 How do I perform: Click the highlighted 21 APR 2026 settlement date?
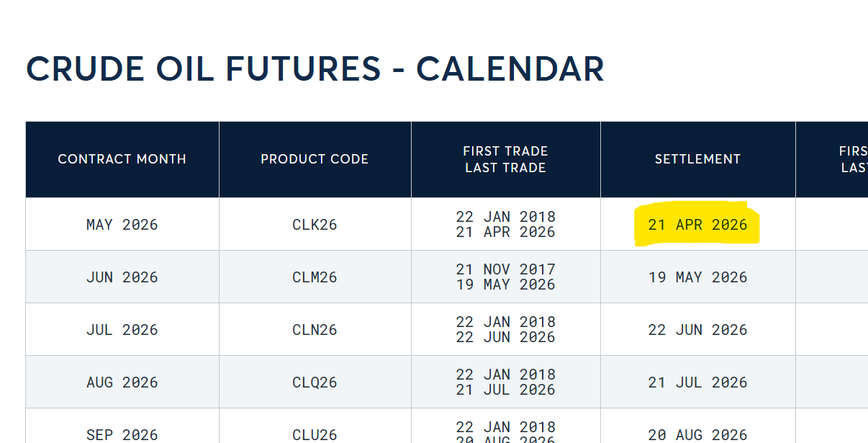697,225
